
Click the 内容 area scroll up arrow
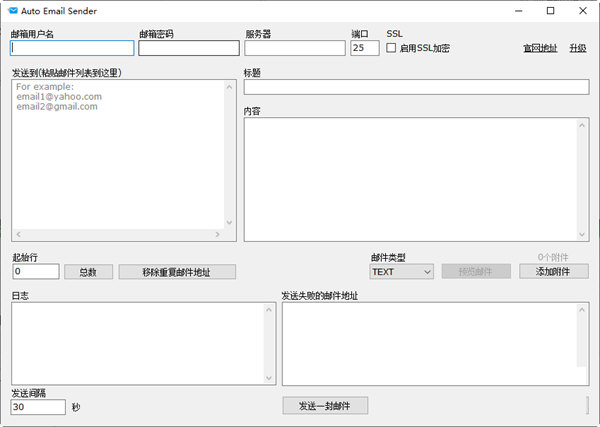pos(582,125)
